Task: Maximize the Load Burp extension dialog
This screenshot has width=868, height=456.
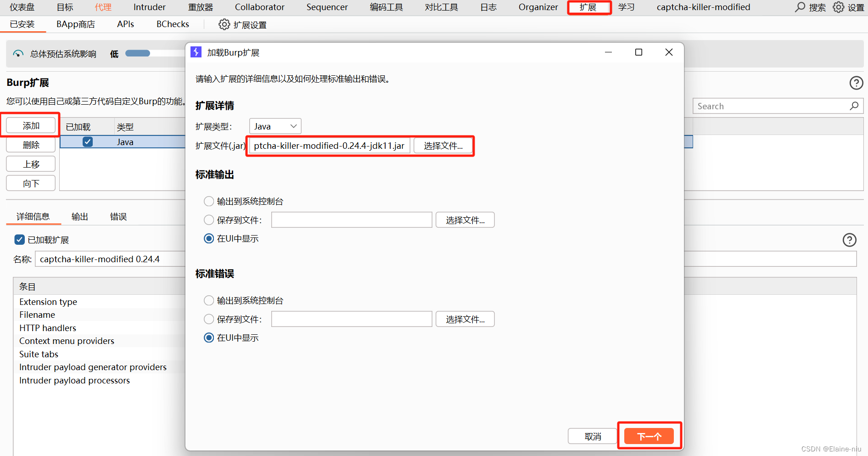Action: [x=638, y=52]
